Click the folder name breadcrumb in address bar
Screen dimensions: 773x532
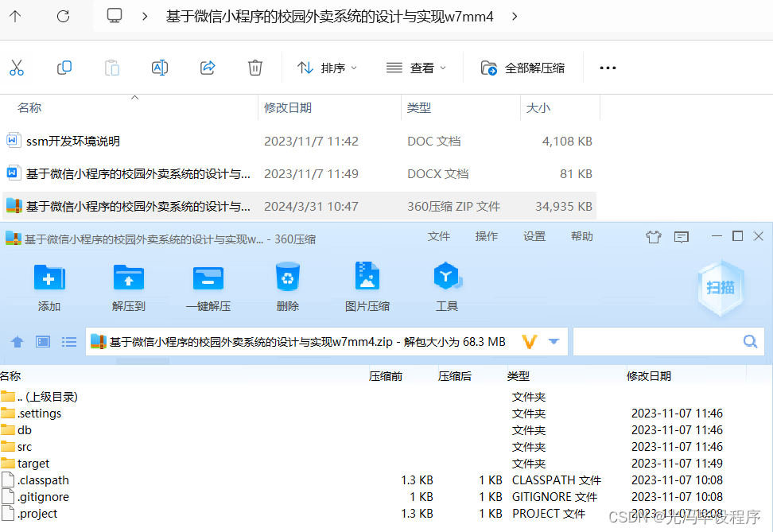tap(329, 16)
